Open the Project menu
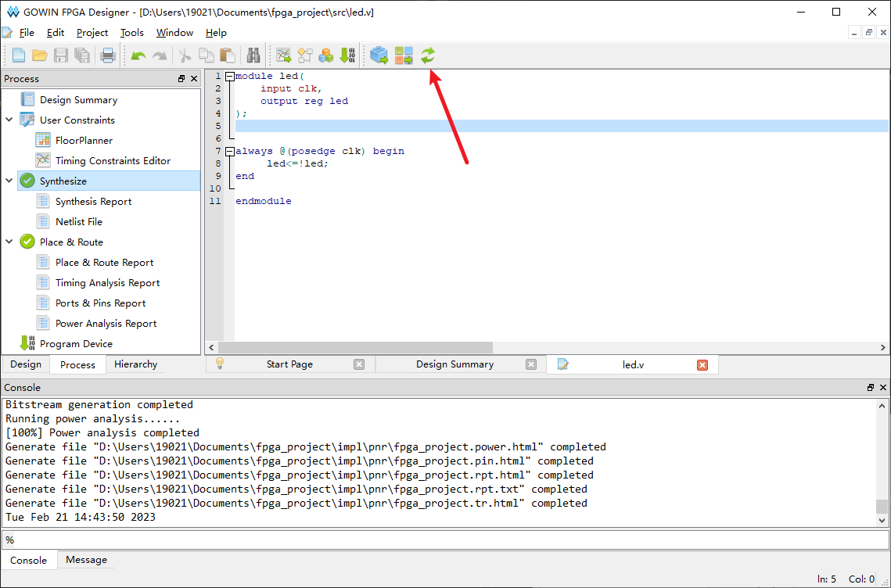The image size is (891, 588). tap(92, 32)
